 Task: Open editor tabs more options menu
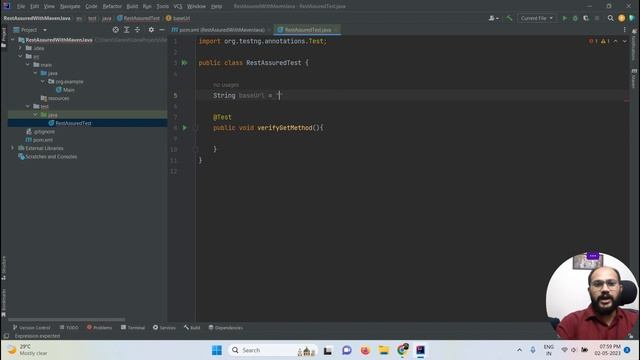624,30
